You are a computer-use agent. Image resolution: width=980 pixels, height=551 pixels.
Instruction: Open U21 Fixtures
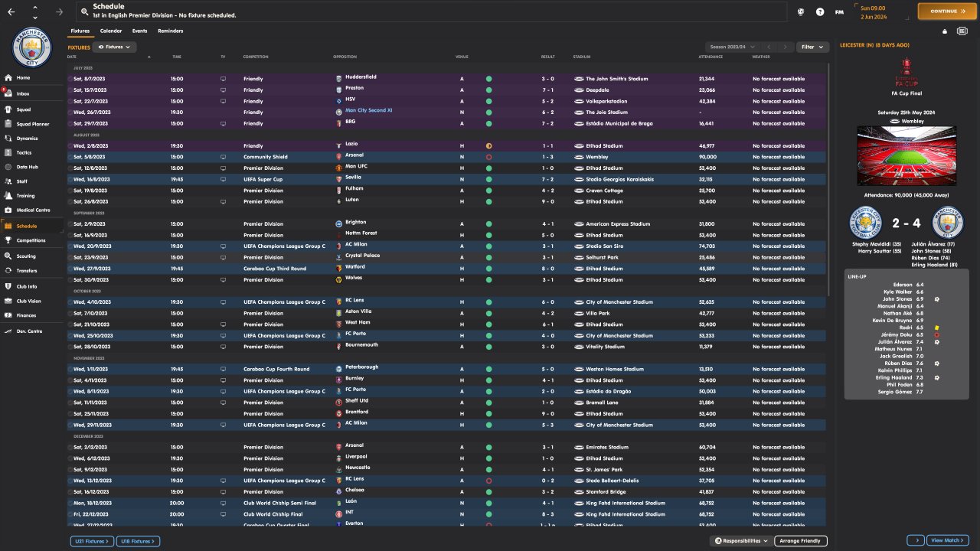[92, 541]
